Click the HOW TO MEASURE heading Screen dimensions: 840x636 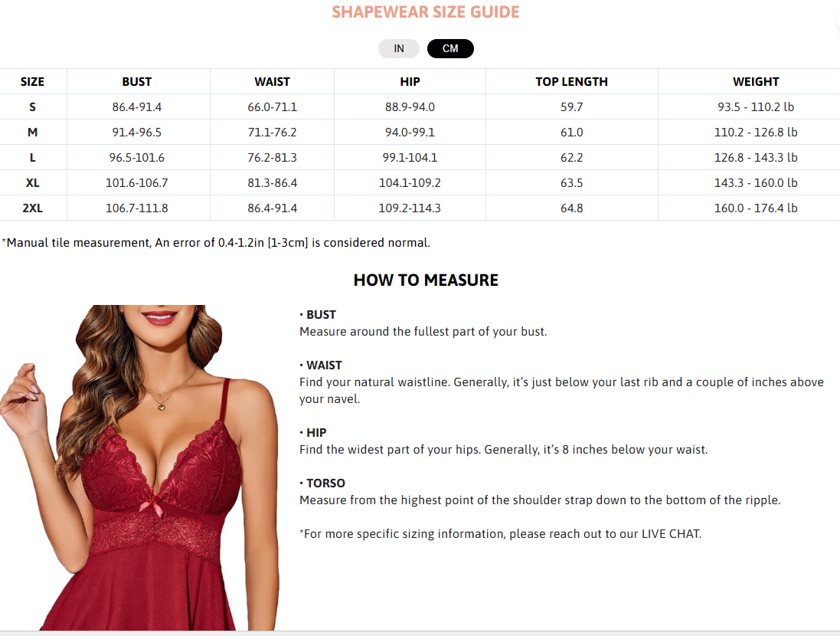pos(426,280)
